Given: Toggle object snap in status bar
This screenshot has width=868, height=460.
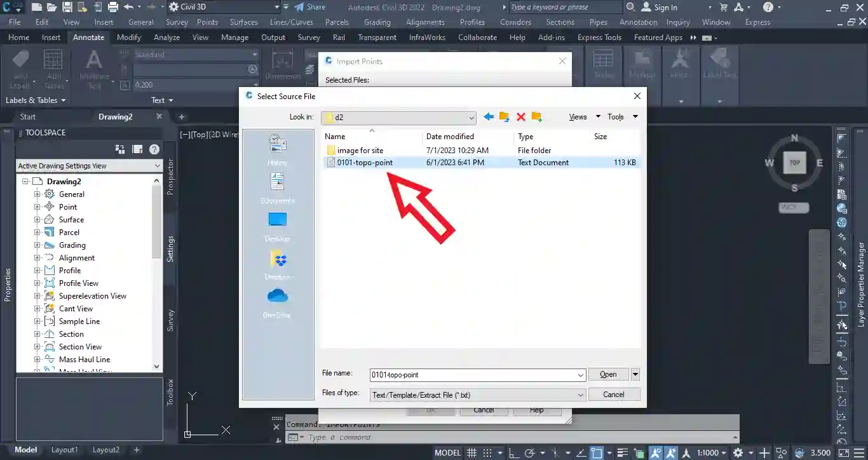Looking at the screenshot, I should click(597, 453).
